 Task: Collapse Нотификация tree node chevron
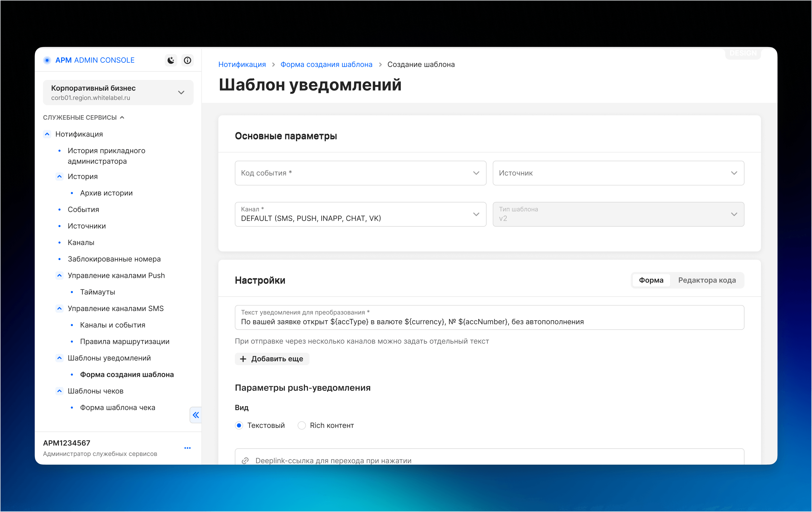(x=47, y=134)
